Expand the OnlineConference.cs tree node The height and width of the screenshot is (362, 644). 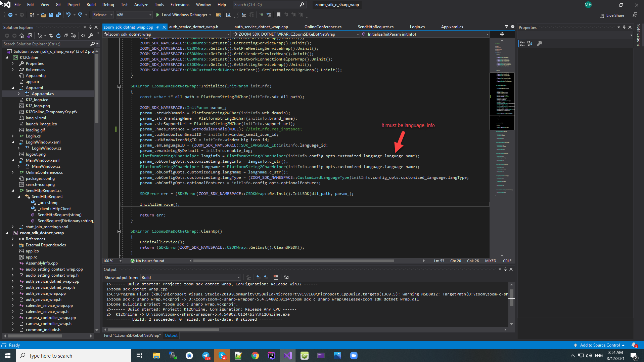pos(13,172)
